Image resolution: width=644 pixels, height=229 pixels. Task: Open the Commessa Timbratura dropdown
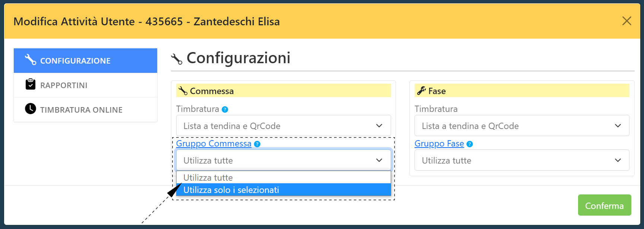283,126
